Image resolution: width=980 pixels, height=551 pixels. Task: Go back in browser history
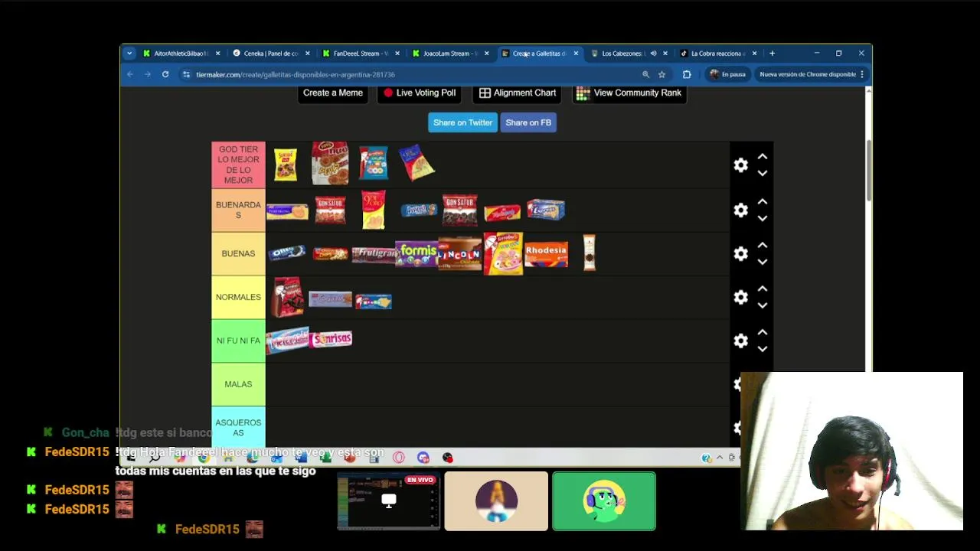click(130, 74)
